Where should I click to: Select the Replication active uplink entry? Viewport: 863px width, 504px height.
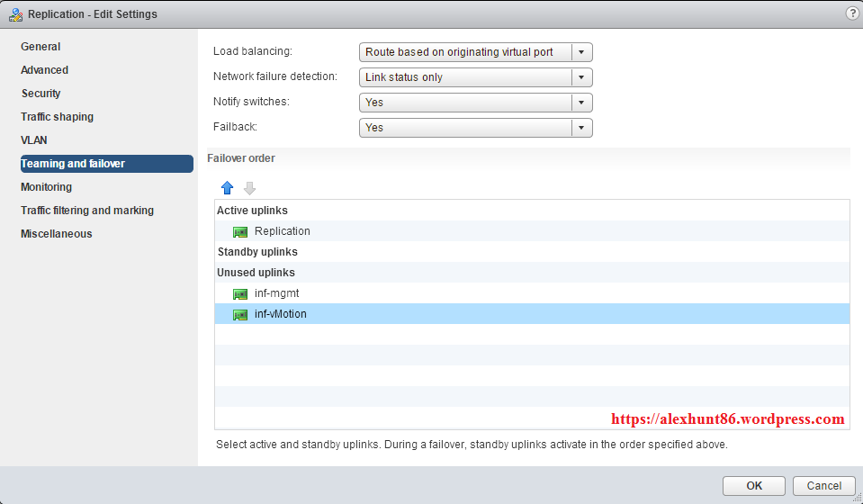click(282, 231)
